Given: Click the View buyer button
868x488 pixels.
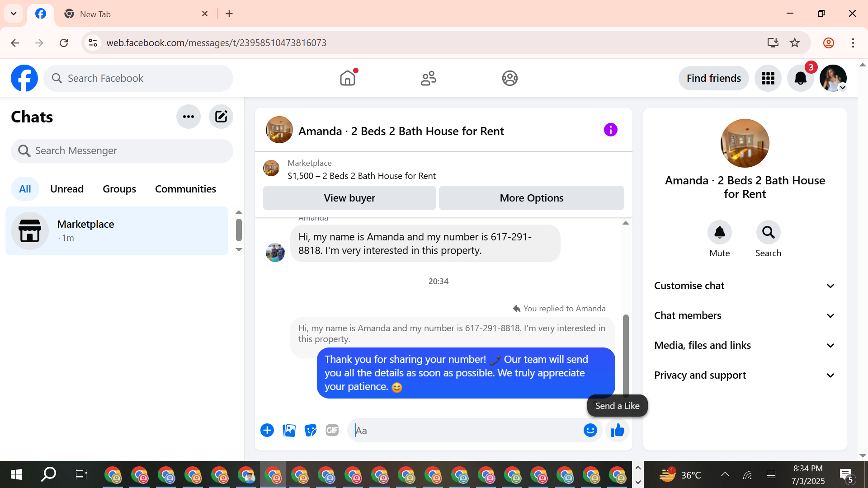Looking at the screenshot, I should point(349,198).
